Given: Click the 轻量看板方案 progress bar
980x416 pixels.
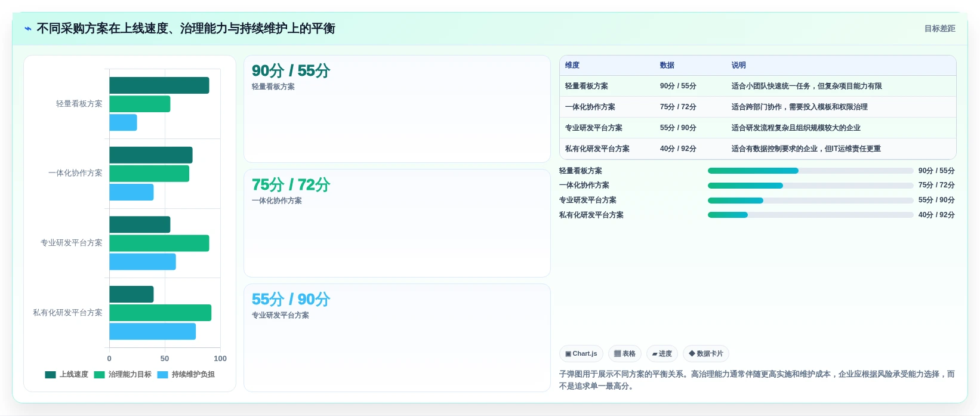Looking at the screenshot, I should click(x=810, y=171).
